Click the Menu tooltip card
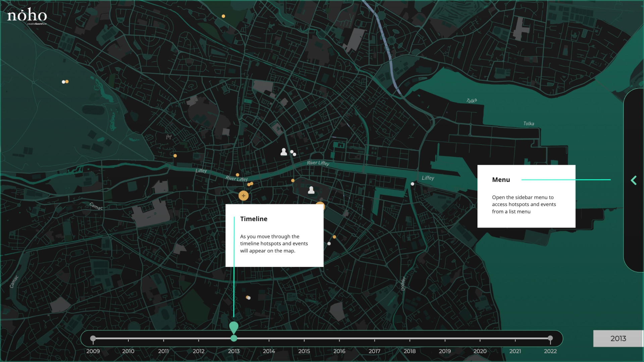Image resolution: width=644 pixels, height=362 pixels. (526, 196)
